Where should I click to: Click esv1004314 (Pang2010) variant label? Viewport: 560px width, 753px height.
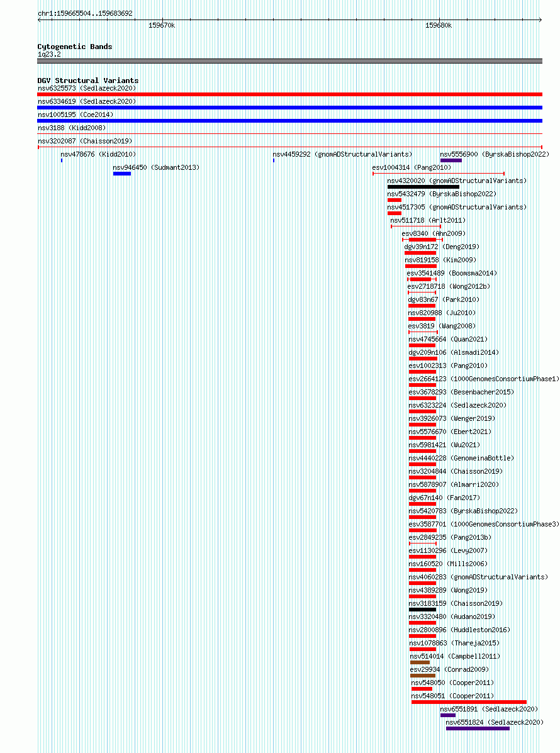pos(412,167)
